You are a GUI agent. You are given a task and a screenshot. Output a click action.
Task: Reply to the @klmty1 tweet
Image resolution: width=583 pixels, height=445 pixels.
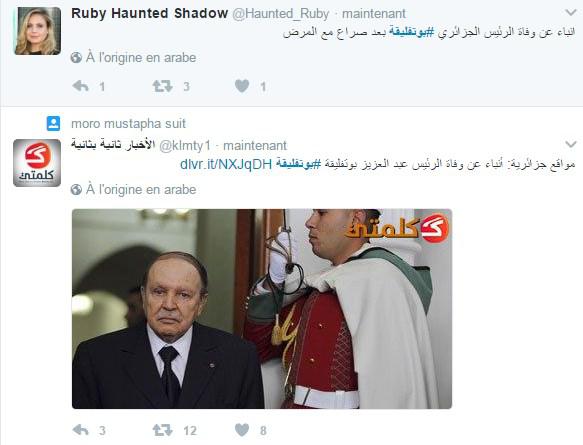(x=80, y=430)
